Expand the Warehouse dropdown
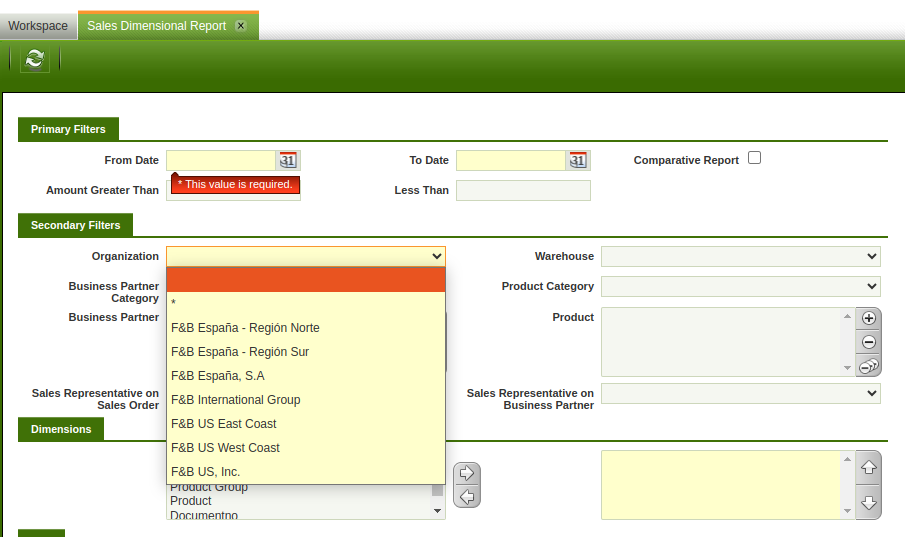905x537 pixels. coord(740,257)
